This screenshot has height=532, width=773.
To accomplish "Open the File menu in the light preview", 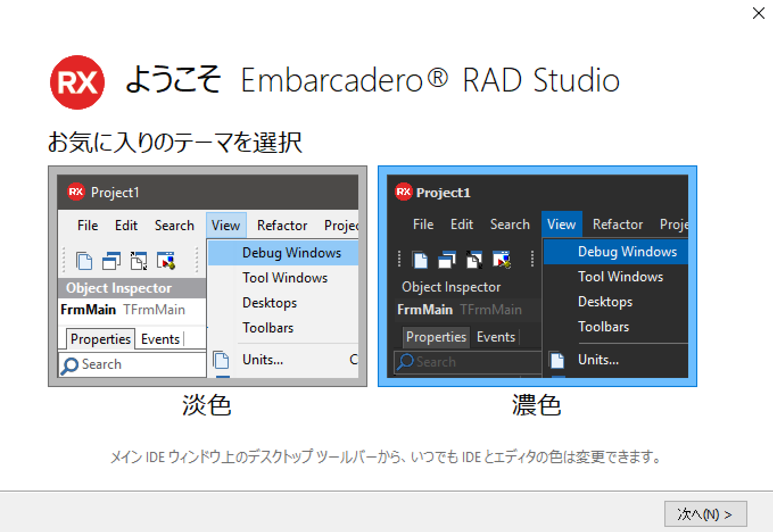I will pos(87,225).
